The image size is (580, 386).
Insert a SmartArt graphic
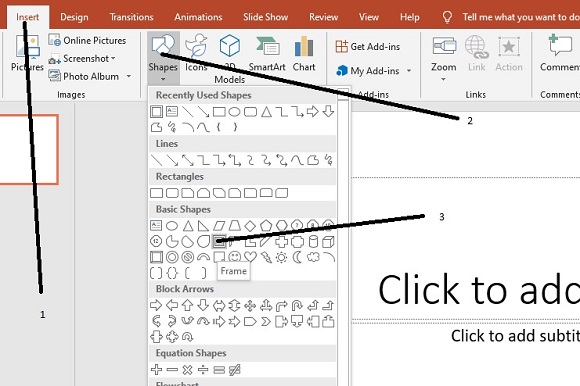[x=267, y=53]
